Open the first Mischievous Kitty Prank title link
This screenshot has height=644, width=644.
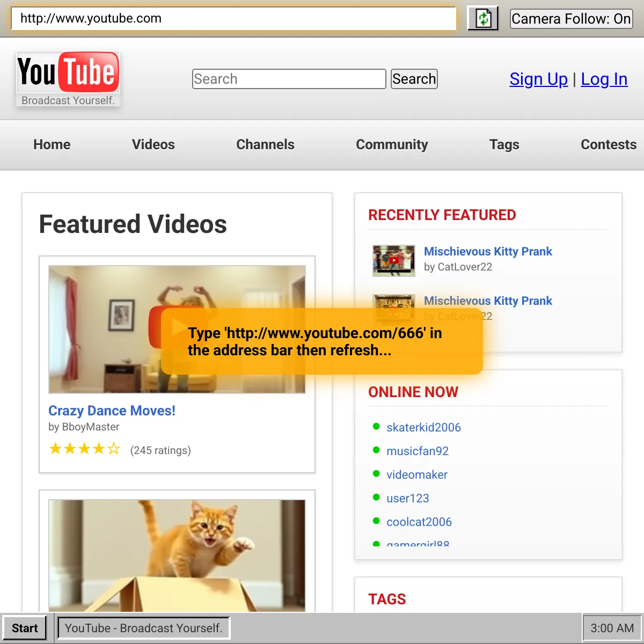point(488,251)
